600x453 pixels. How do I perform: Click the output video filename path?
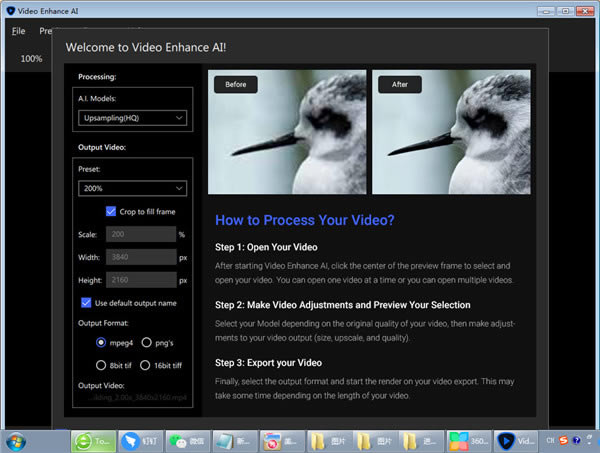click(x=137, y=398)
